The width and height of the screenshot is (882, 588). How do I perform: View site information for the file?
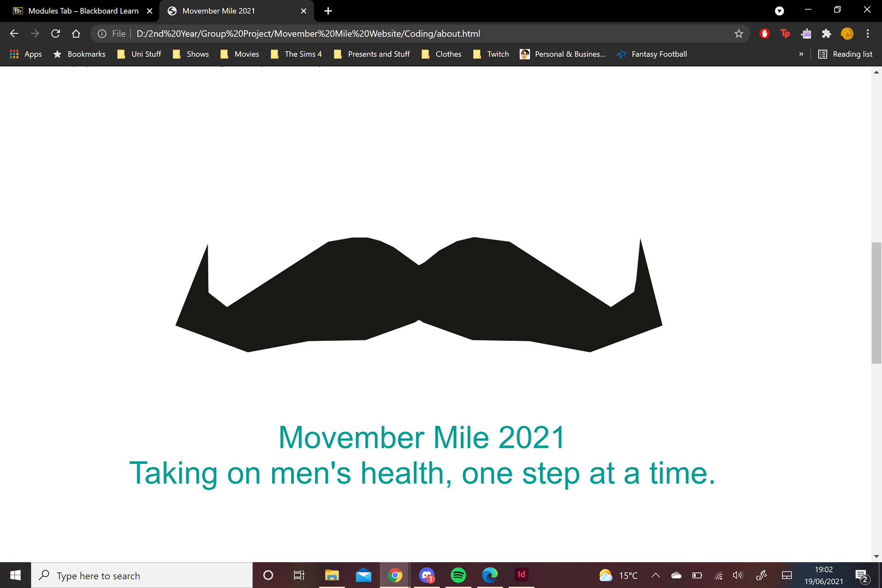tap(102, 34)
